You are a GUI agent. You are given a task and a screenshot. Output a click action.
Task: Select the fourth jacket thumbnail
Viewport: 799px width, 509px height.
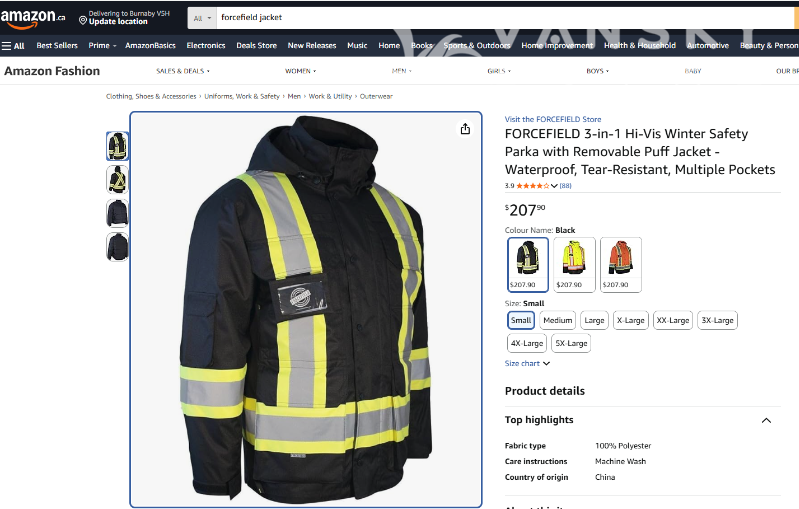tap(118, 246)
